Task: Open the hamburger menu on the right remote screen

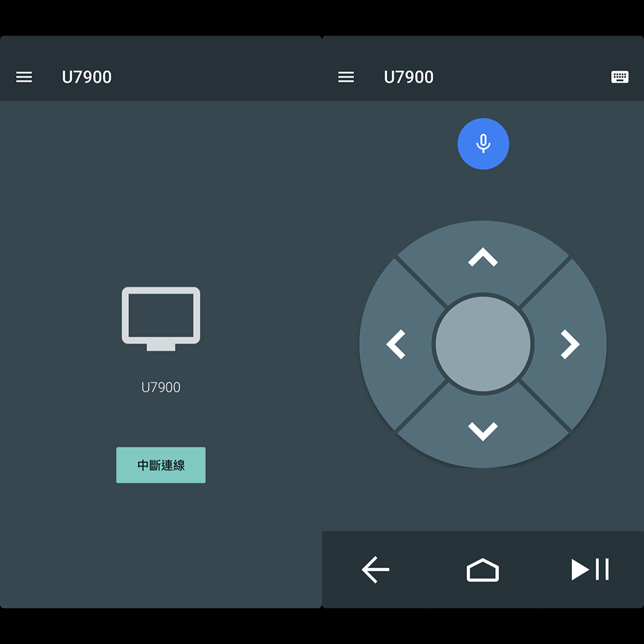Action: 346,77
